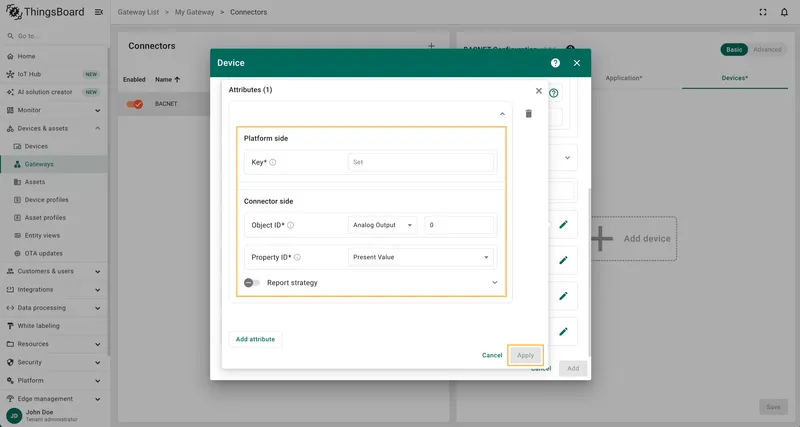The width and height of the screenshot is (800, 427).
Task: Open Entity views
Action: pos(54,235)
